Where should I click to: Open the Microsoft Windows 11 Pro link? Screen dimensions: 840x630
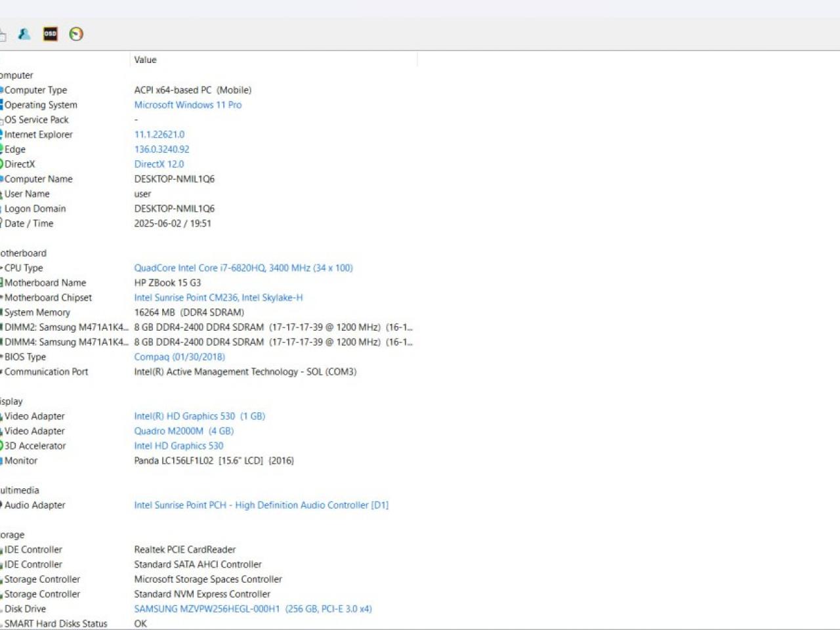click(188, 105)
